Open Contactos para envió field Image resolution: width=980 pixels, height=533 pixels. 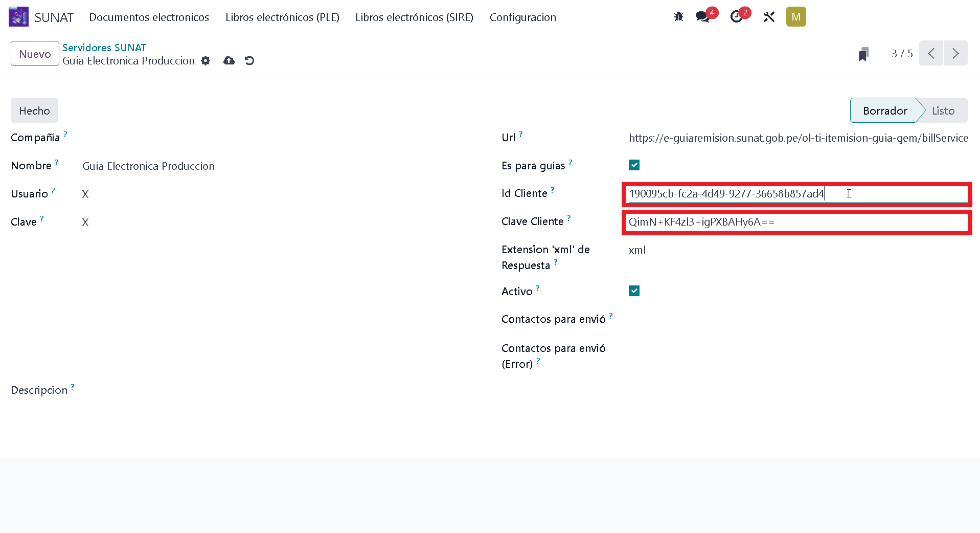tap(797, 319)
